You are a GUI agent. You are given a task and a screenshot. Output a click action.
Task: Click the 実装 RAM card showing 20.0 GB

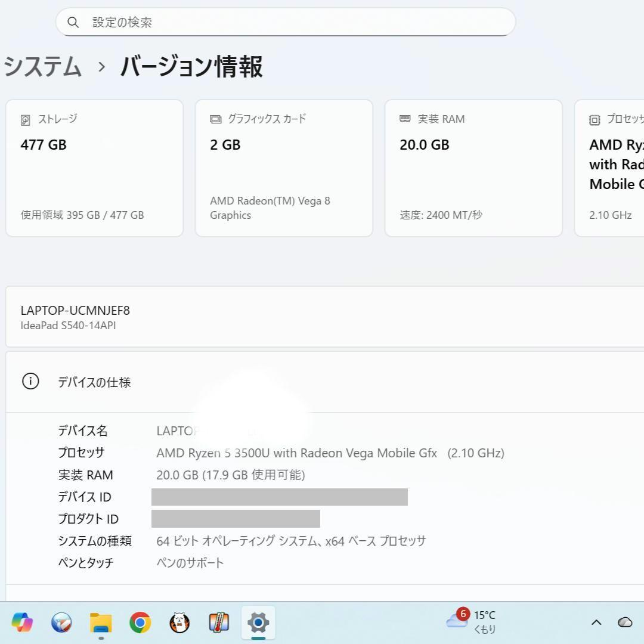[x=473, y=168]
